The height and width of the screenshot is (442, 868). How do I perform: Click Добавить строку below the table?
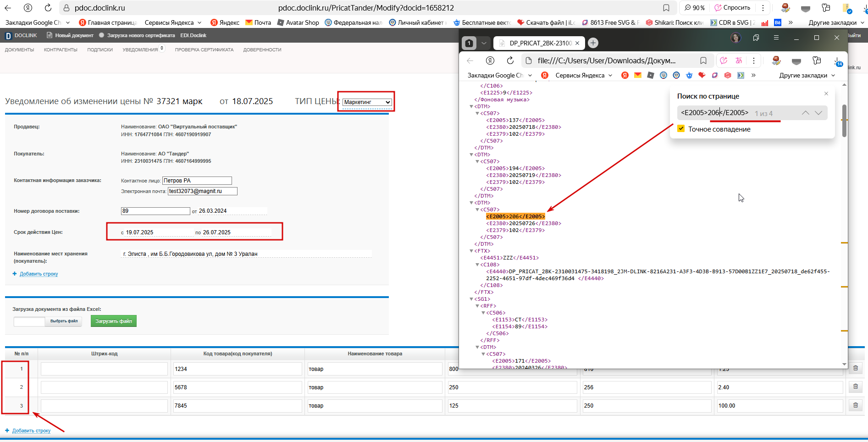(x=31, y=431)
